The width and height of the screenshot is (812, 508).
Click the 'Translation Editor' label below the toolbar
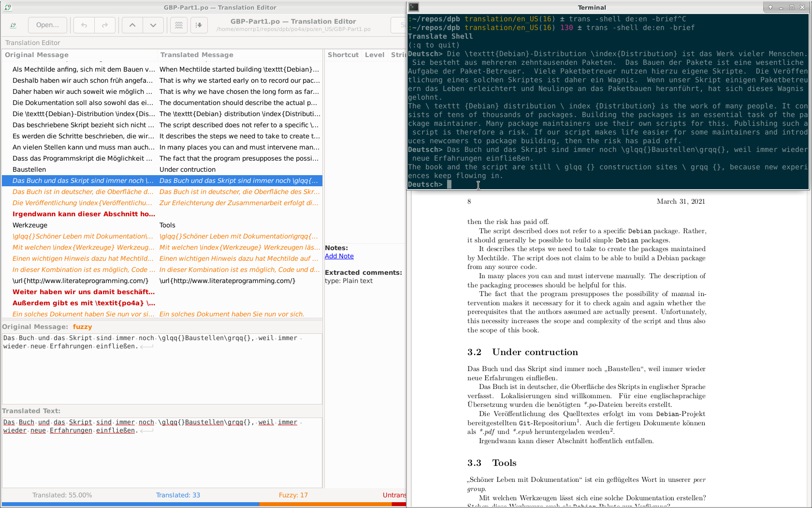(32, 43)
